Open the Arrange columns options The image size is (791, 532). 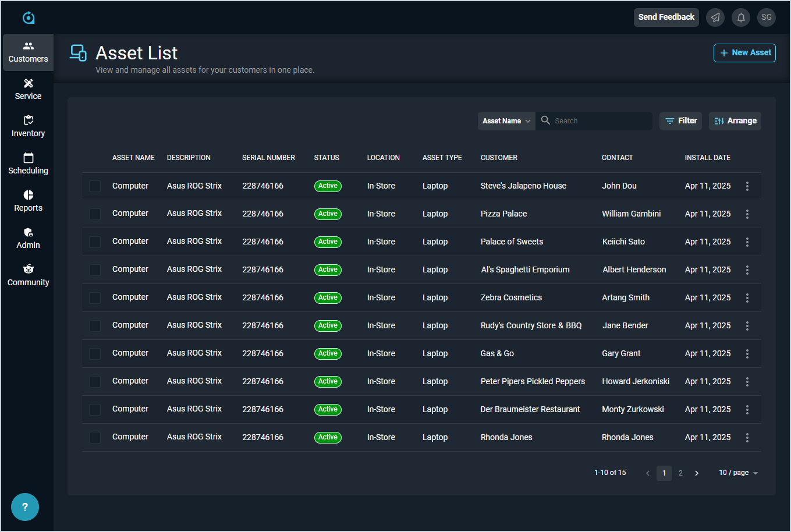[735, 121]
